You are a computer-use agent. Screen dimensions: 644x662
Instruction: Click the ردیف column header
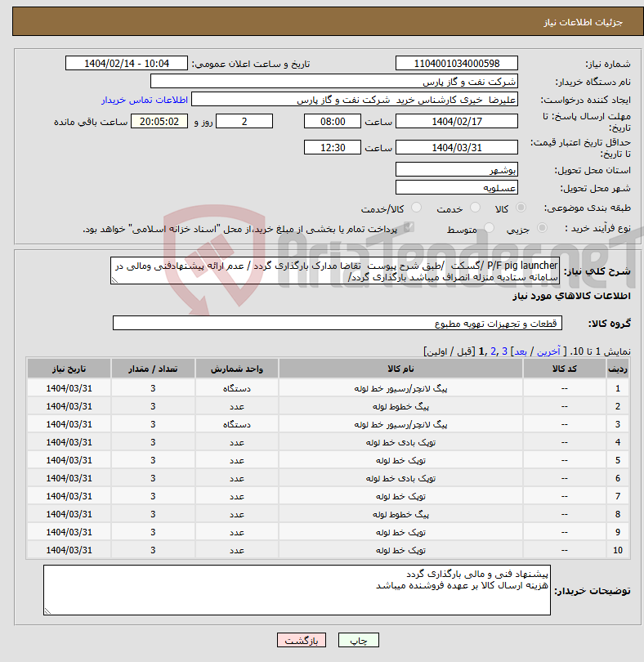(617, 369)
